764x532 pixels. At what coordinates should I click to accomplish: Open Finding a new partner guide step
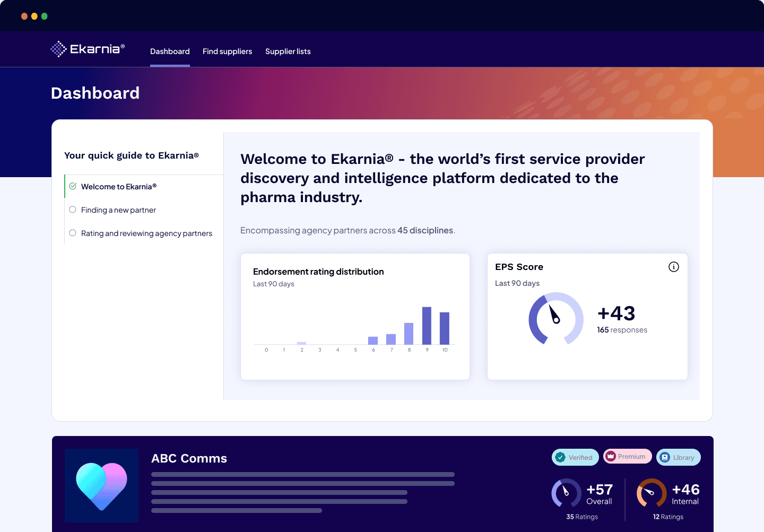[x=144, y=210]
